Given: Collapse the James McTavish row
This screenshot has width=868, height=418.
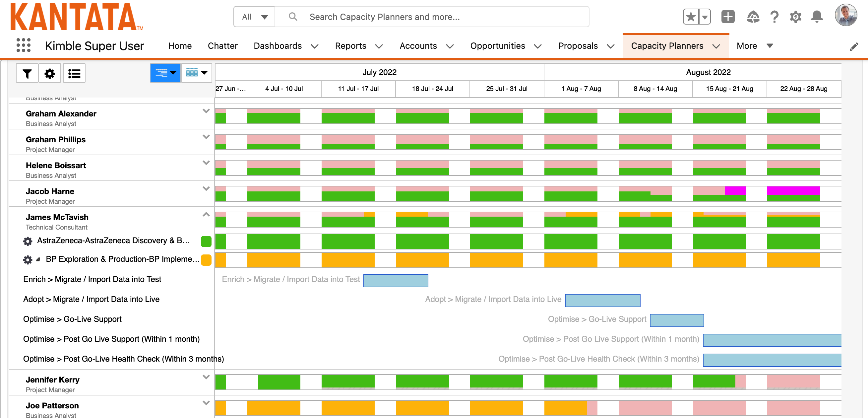Looking at the screenshot, I should 206,214.
